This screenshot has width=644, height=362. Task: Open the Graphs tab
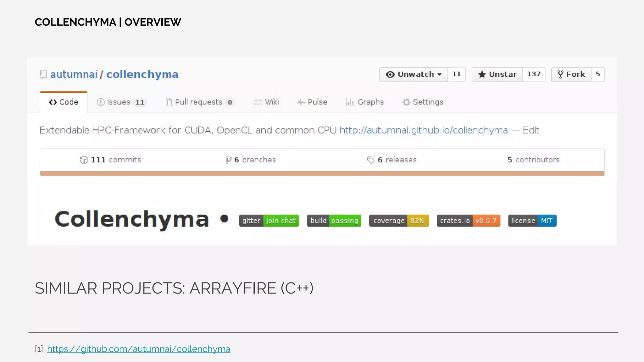point(365,102)
